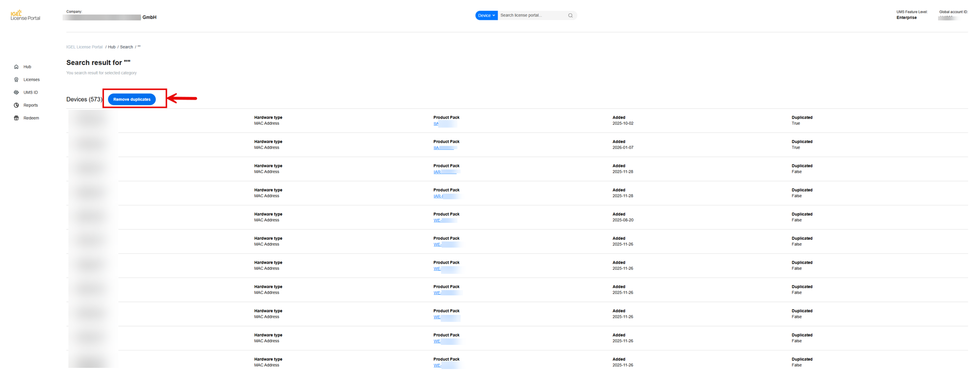Open the Licenses menu item

click(x=31, y=80)
